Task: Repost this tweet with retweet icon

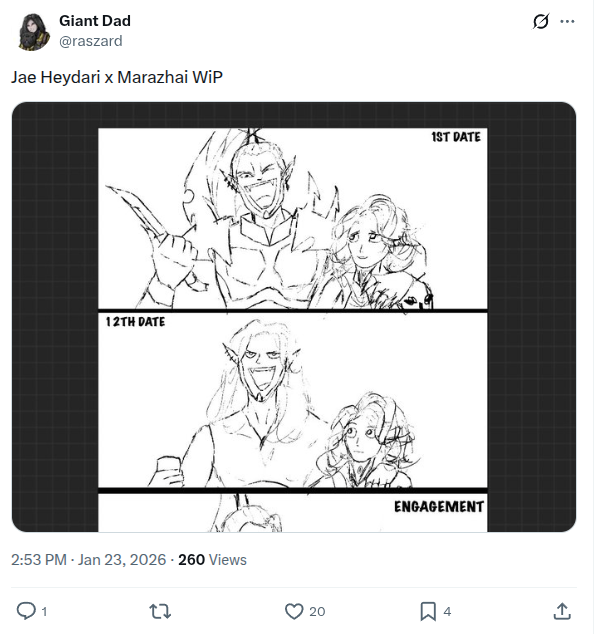Action: pyautogui.click(x=160, y=611)
